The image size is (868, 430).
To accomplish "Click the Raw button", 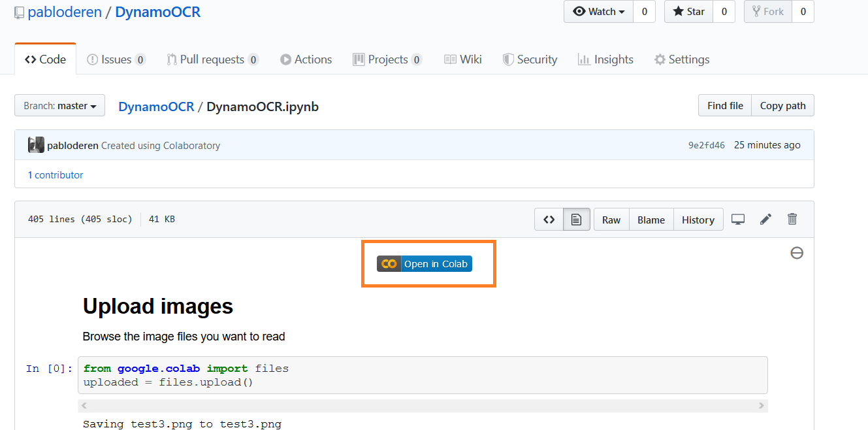I will pos(611,220).
